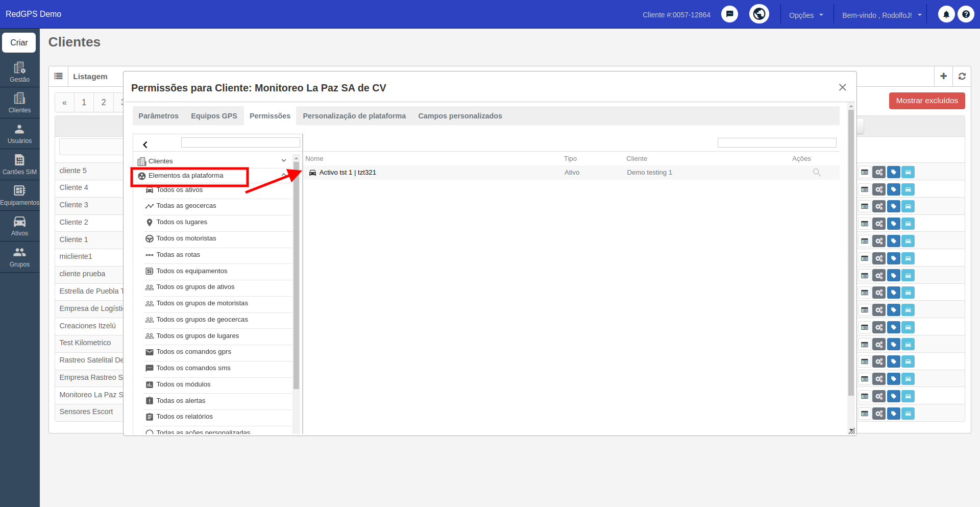Switch to the Parâmetros tab
This screenshot has height=507, width=980.
158,116
